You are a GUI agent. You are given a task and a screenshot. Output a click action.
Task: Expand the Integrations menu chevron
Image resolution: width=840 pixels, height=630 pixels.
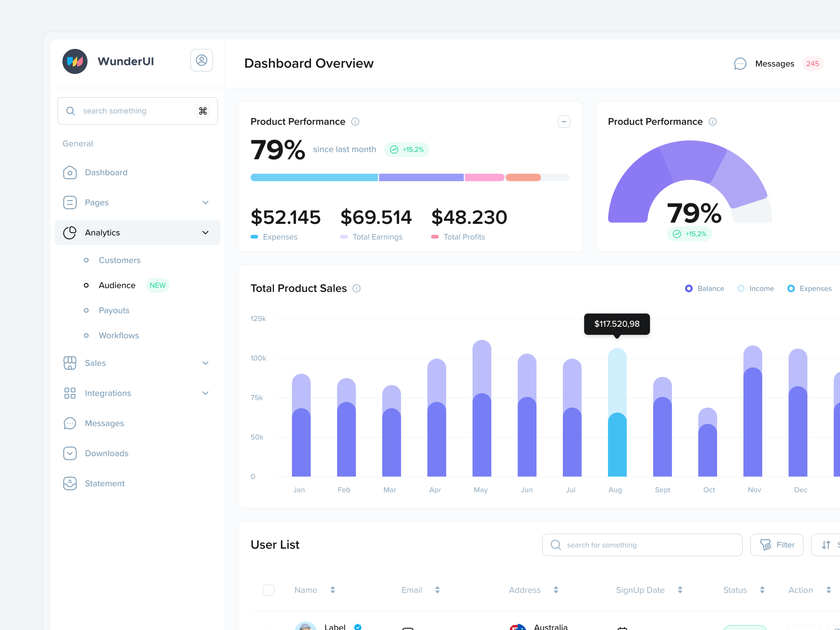tap(205, 393)
